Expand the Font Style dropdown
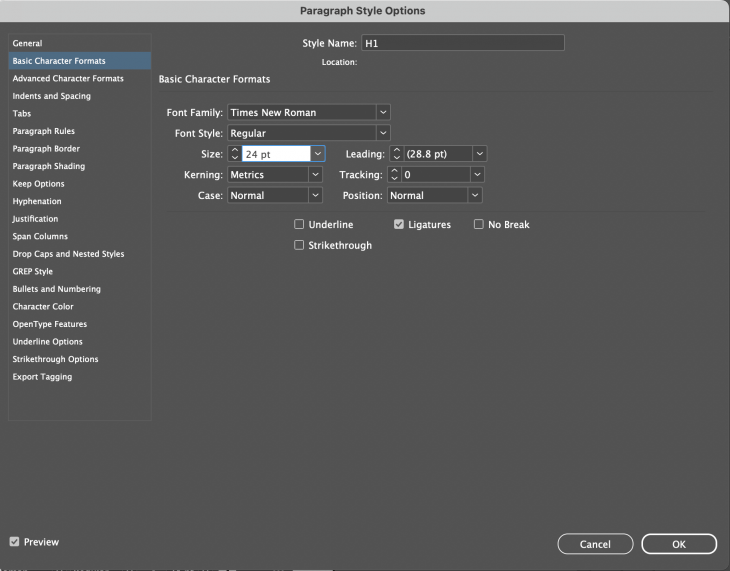The height and width of the screenshot is (571, 730). (x=383, y=133)
